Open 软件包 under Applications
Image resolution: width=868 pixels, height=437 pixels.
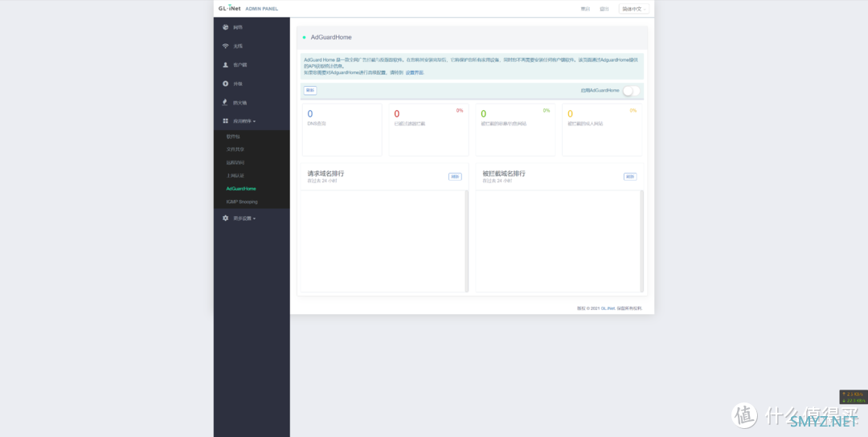[x=233, y=136]
